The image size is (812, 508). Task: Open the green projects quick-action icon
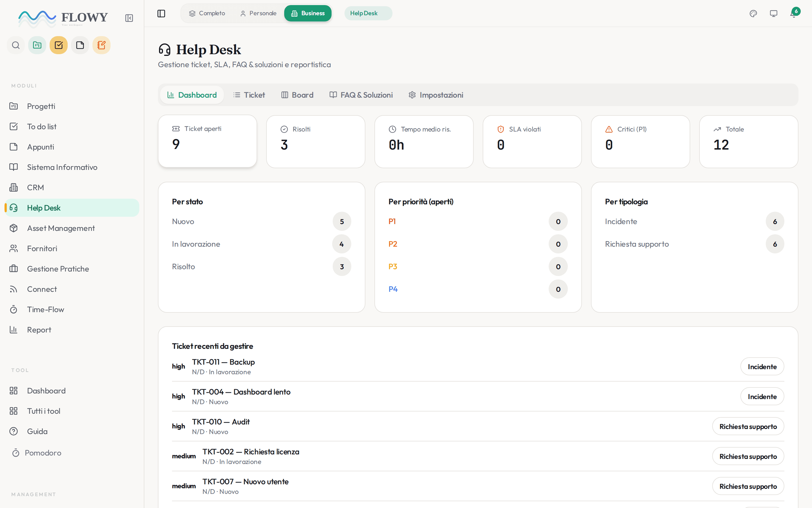(x=37, y=45)
